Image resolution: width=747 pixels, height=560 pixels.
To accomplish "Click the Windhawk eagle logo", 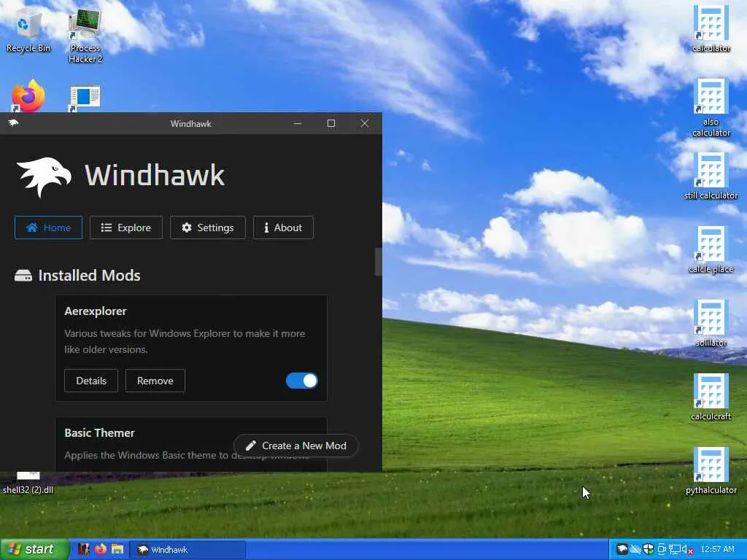I will click(44, 176).
